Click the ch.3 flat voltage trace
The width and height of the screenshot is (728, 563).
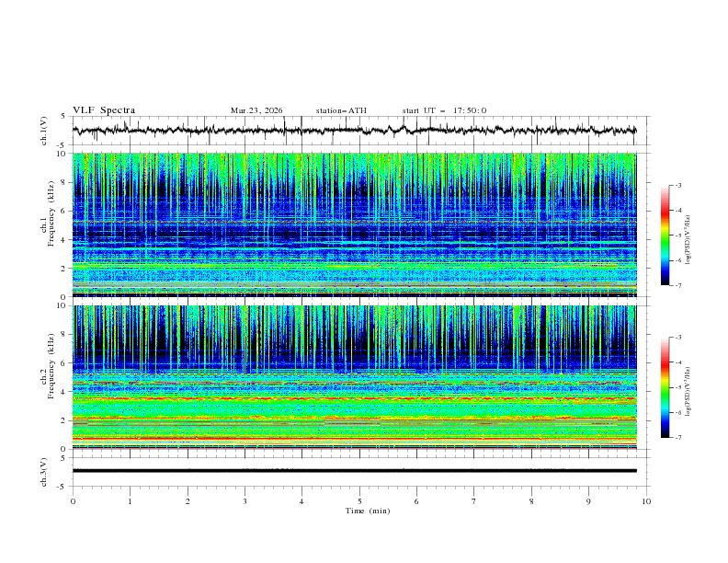tap(354, 471)
